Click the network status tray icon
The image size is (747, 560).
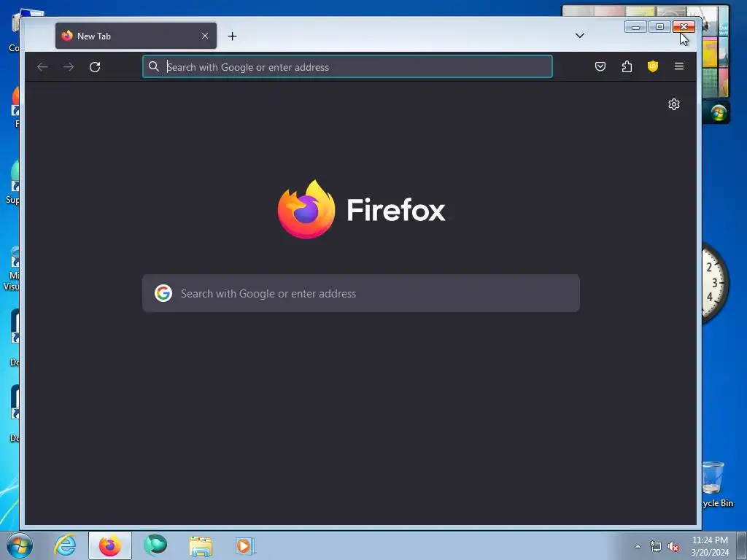pos(656,547)
